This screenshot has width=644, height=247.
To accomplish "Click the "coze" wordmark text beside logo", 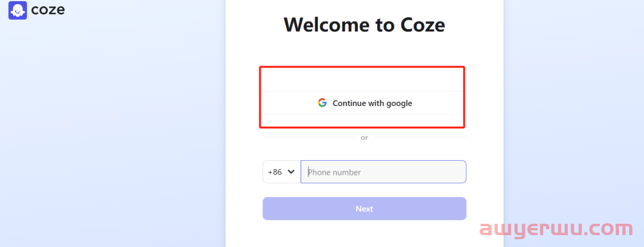I will 48,10.
